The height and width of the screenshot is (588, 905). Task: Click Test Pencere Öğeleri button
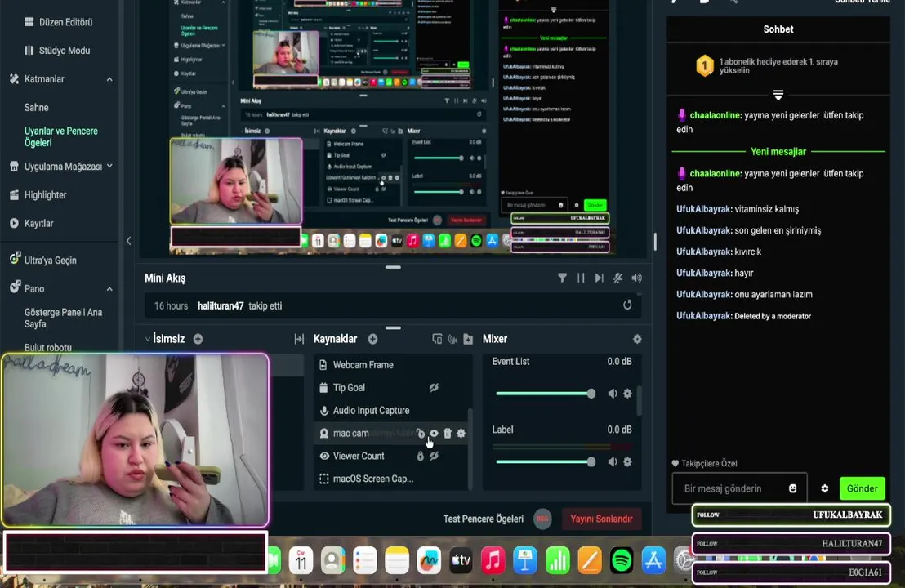pyautogui.click(x=483, y=519)
